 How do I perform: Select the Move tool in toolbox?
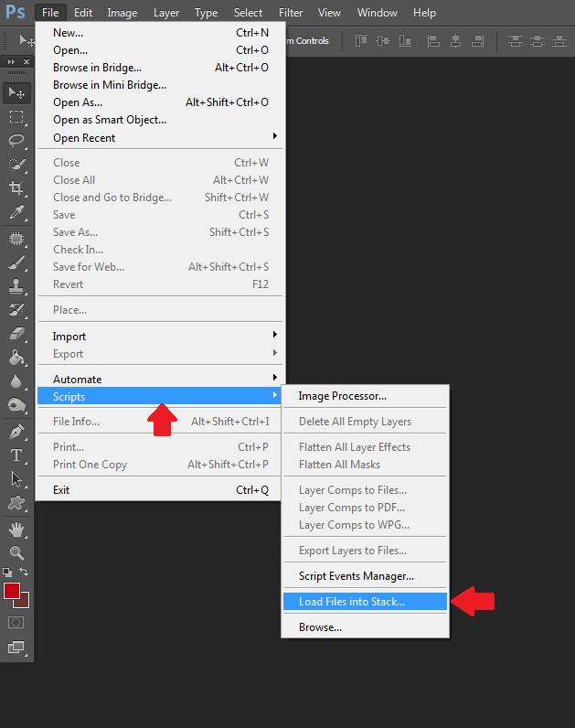point(16,93)
